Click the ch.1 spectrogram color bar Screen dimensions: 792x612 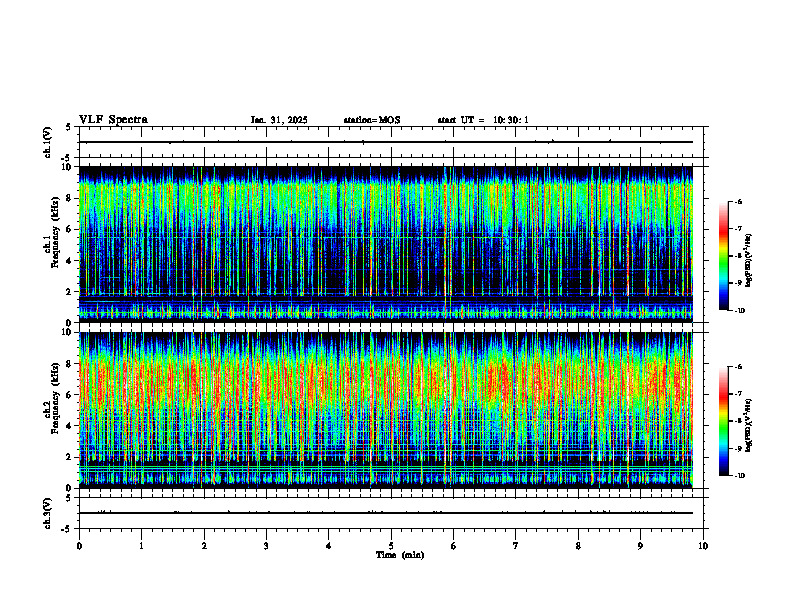tap(723, 256)
